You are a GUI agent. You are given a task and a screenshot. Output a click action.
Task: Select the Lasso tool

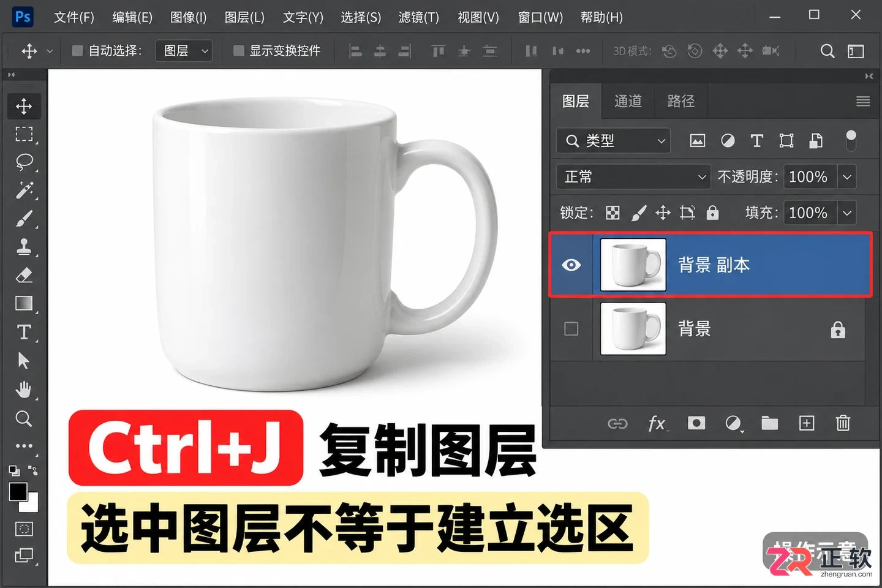coord(24,162)
